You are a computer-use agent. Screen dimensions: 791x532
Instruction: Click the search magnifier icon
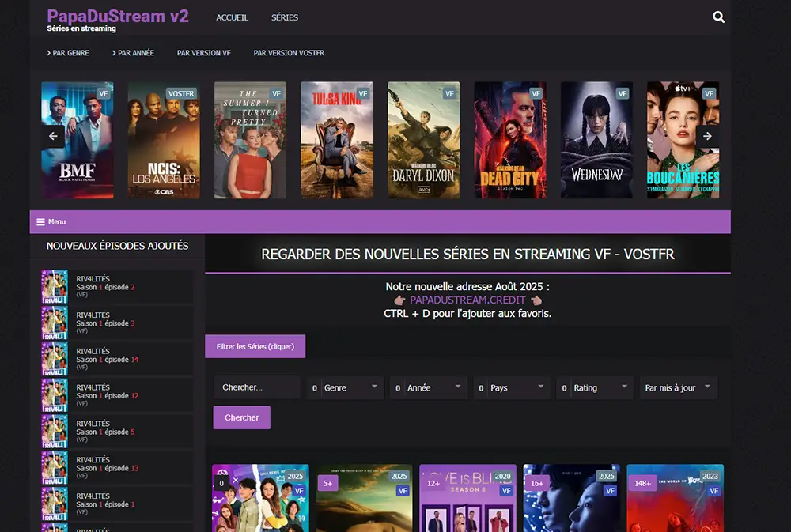[718, 17]
